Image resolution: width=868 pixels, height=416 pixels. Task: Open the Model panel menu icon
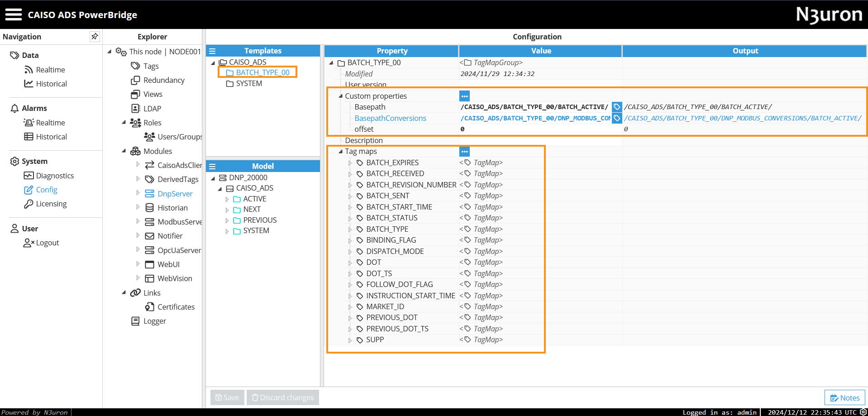pyautogui.click(x=212, y=166)
